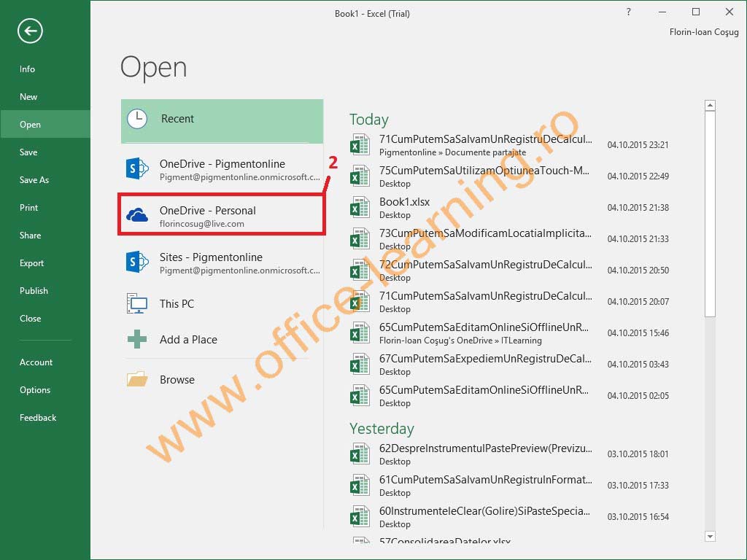Viewport: 747px width, 560px height.
Task: Open the 71CumPutemSaSalvam file dated 20:07
Action: click(510, 302)
